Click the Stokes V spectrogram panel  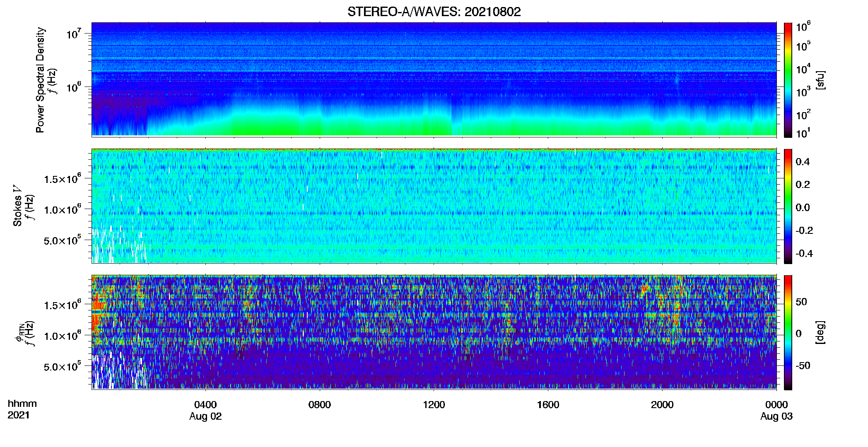click(434, 206)
